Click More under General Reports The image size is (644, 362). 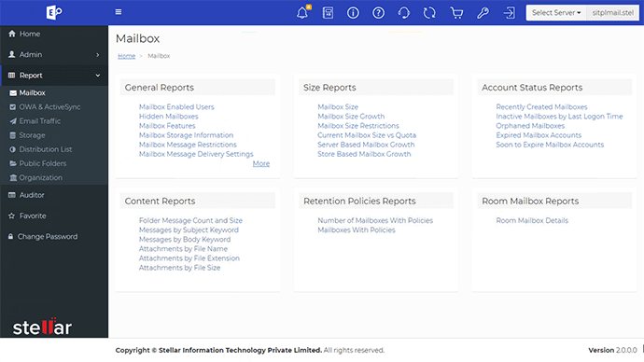pos(261,163)
